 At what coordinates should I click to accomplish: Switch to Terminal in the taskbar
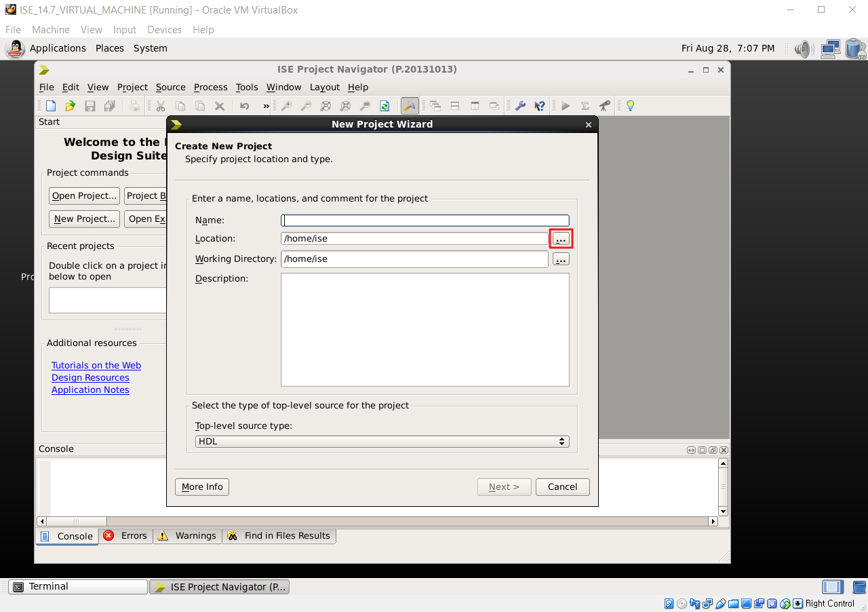[x=78, y=587]
